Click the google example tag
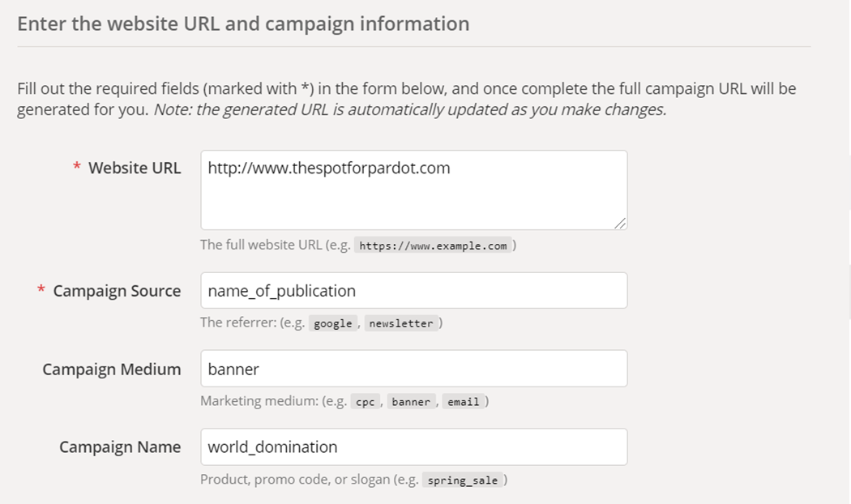Viewport: 851px width, 504px height. 333,323
